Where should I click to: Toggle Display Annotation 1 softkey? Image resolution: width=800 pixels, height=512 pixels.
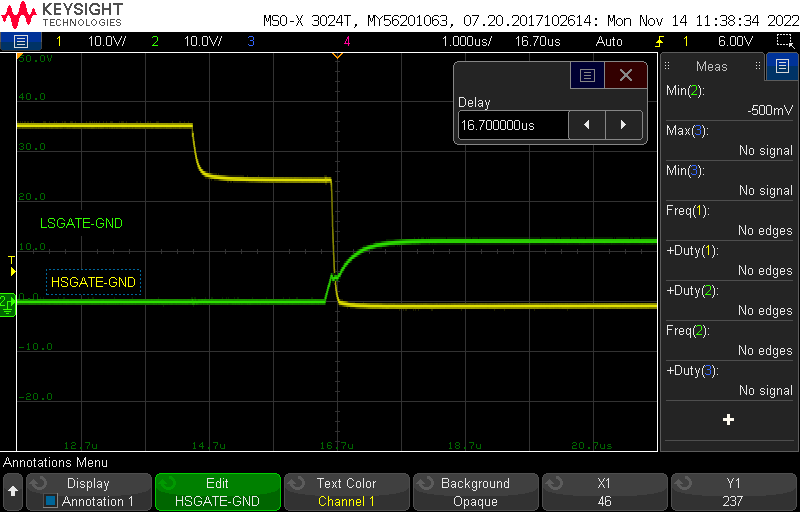[x=88, y=492]
